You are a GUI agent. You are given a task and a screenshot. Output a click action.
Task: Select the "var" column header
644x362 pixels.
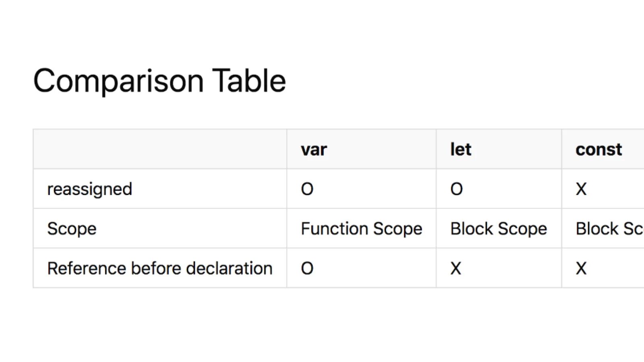(x=314, y=150)
